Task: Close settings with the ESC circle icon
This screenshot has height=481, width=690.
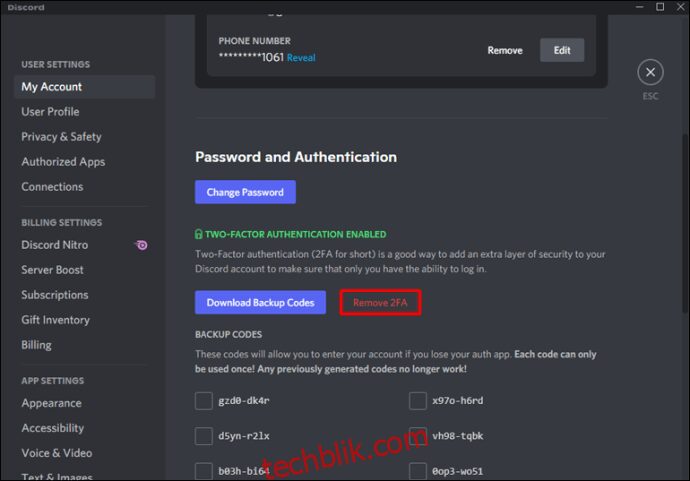Action: point(650,72)
